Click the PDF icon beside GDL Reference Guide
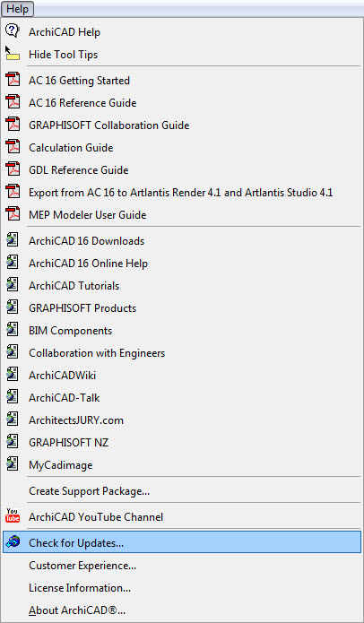 [13, 169]
